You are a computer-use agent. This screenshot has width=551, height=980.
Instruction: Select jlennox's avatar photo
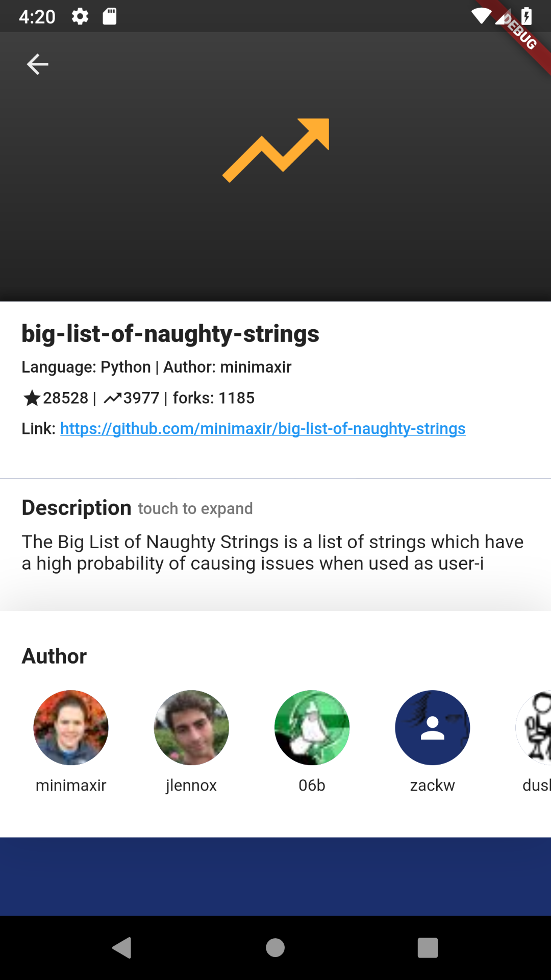(191, 727)
